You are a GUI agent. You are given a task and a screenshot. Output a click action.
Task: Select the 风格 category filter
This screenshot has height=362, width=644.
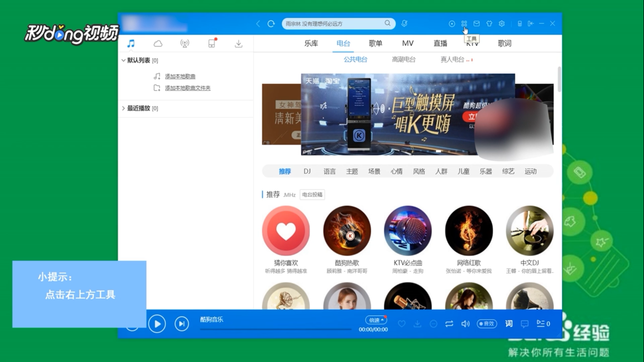419,171
